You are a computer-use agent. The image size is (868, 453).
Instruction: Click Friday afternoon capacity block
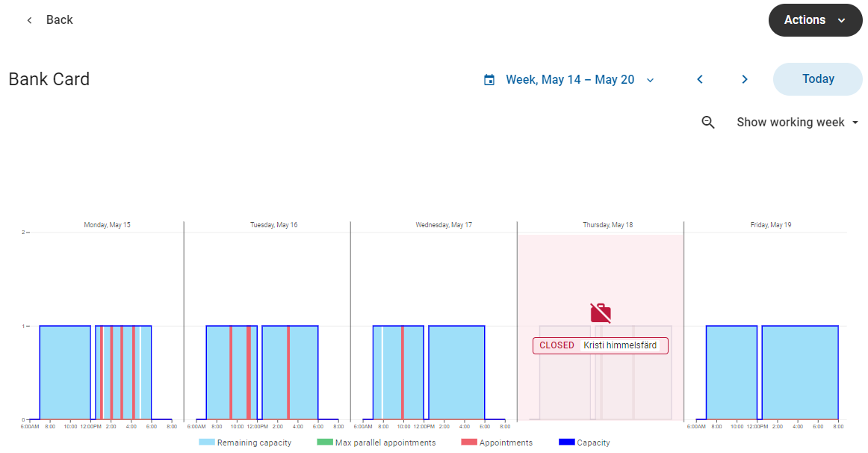(x=799, y=372)
